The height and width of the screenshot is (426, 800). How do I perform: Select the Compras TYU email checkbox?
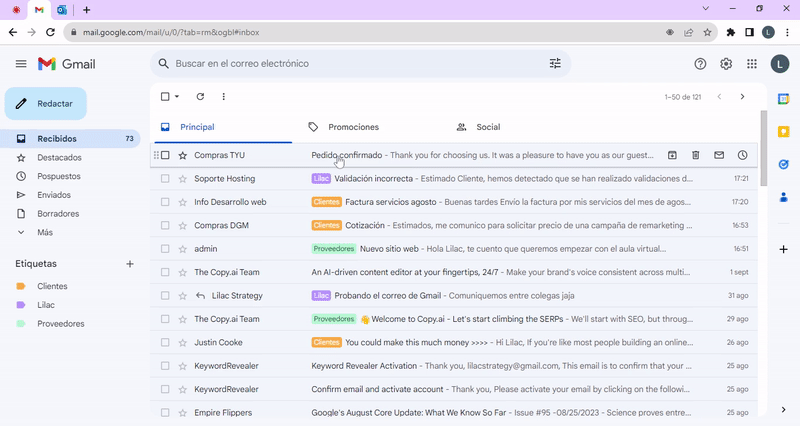pos(165,155)
